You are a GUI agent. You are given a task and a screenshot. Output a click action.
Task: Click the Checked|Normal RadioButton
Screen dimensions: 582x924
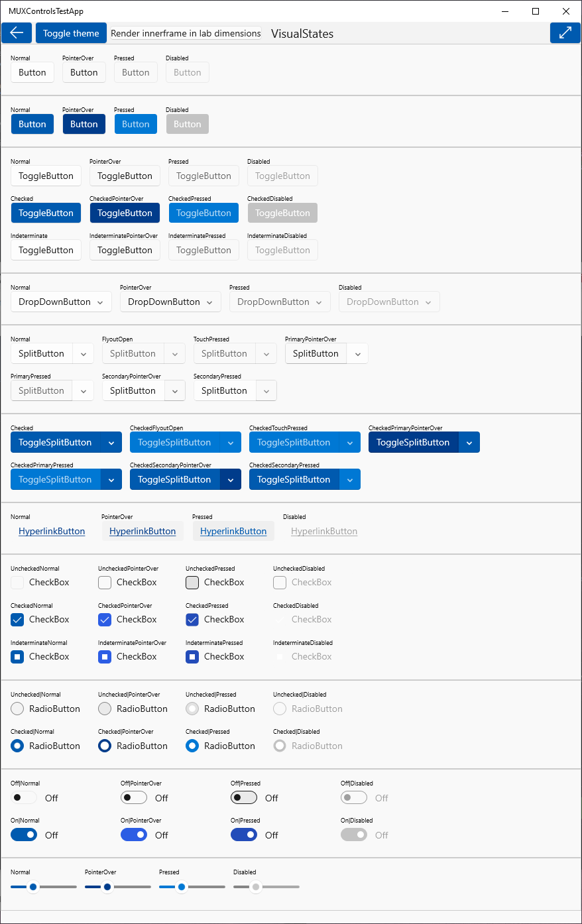pyautogui.click(x=17, y=745)
